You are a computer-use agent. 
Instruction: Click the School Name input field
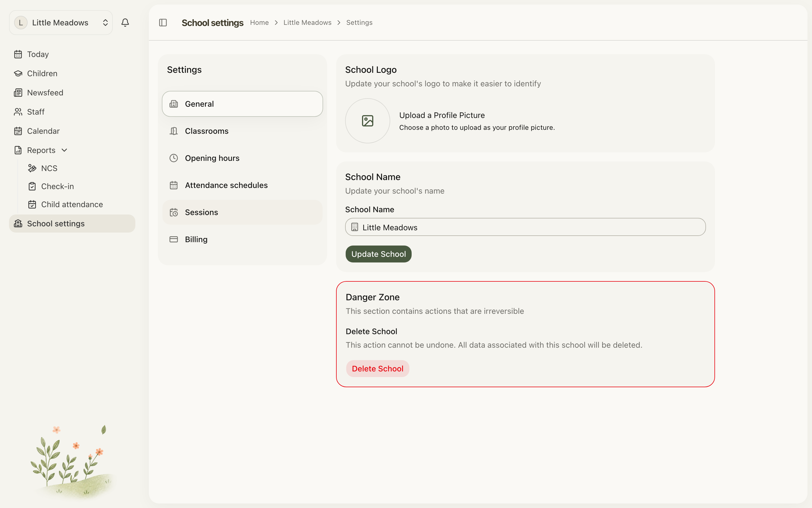click(526, 227)
